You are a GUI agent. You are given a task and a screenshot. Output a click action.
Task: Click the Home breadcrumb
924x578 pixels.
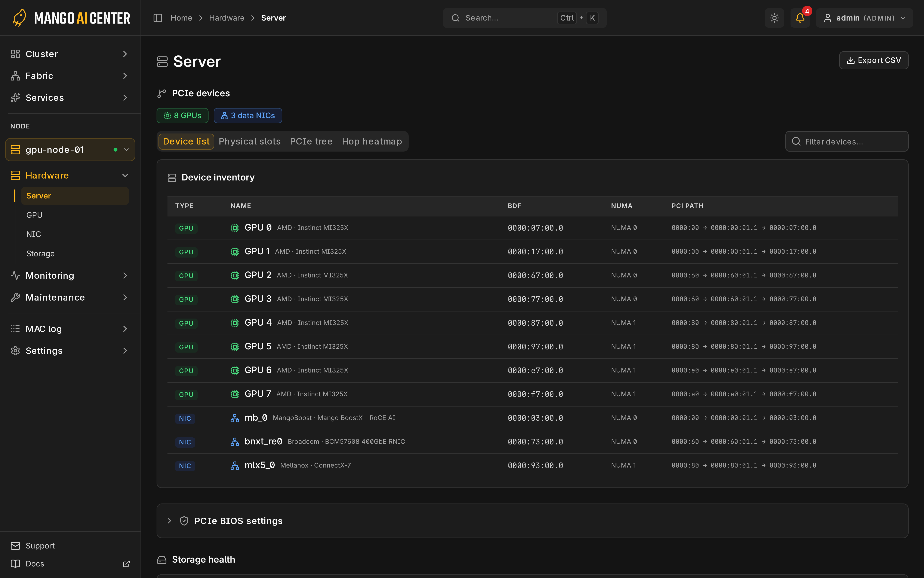181,18
